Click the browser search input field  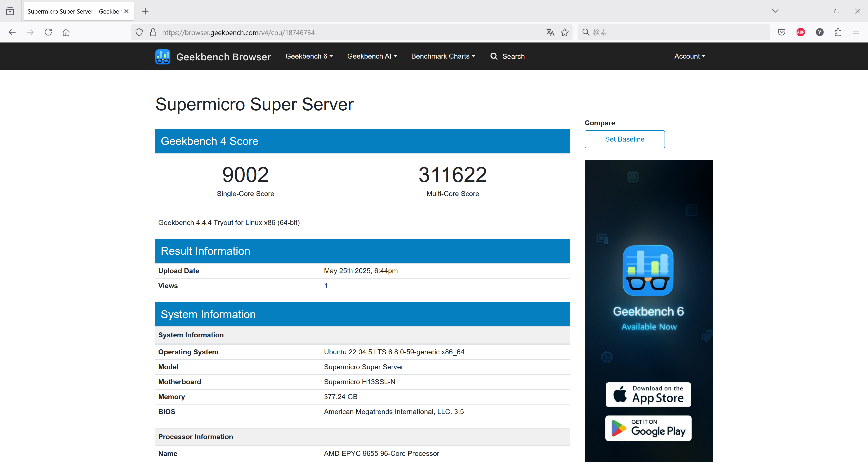[677, 32]
